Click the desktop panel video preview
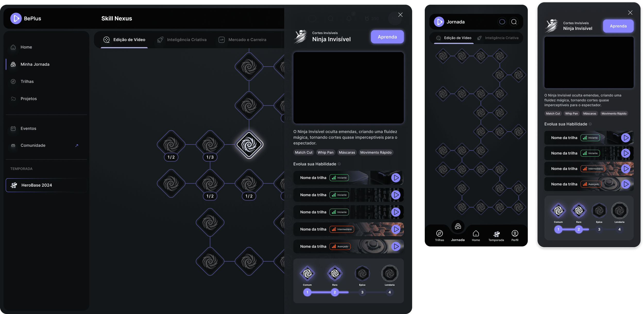 click(348, 88)
